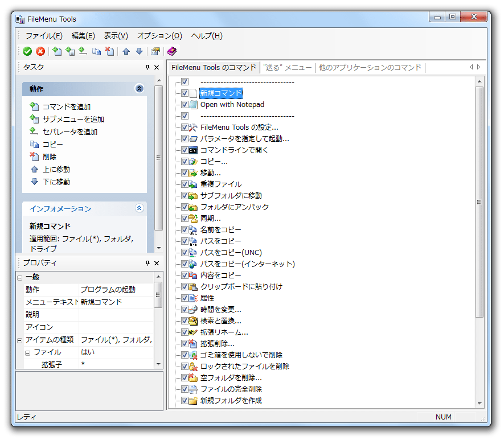Viewport: 504px width, 440px height.
Task: Open the 編集(E) menu
Action: (83, 36)
